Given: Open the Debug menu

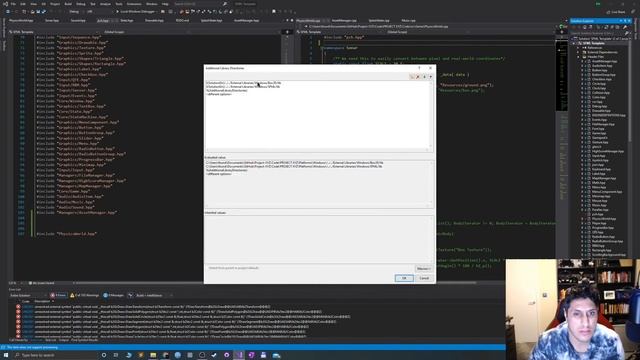Looking at the screenshot, I should pos(80,4).
